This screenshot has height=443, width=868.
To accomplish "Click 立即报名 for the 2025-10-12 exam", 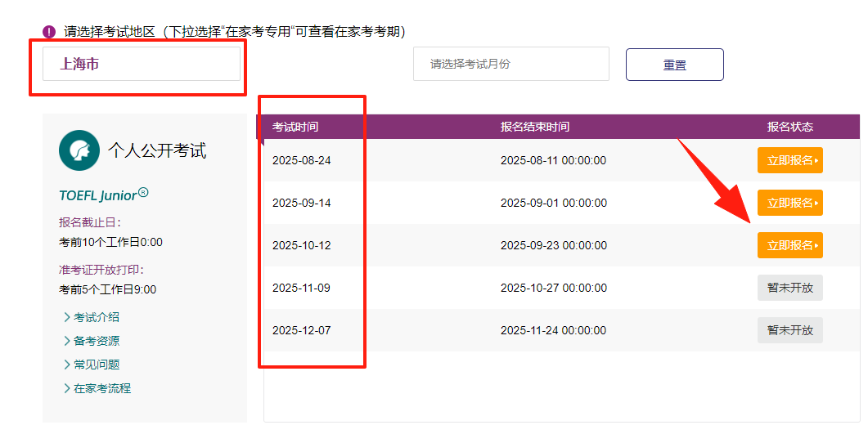I will (790, 245).
